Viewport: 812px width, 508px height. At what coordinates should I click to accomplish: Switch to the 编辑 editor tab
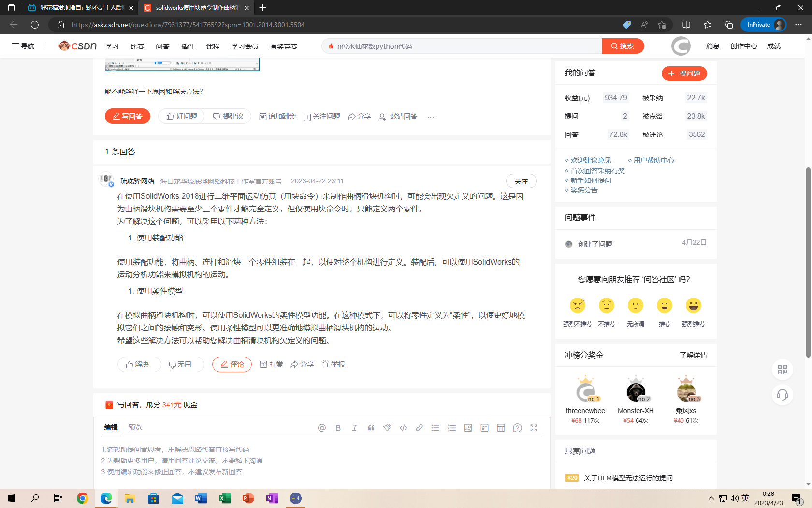[x=111, y=427]
